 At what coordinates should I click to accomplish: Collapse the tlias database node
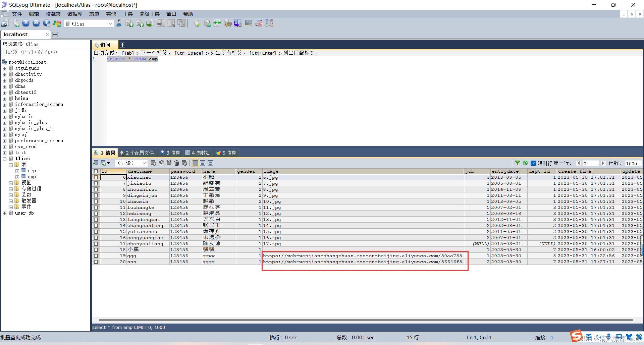point(5,159)
